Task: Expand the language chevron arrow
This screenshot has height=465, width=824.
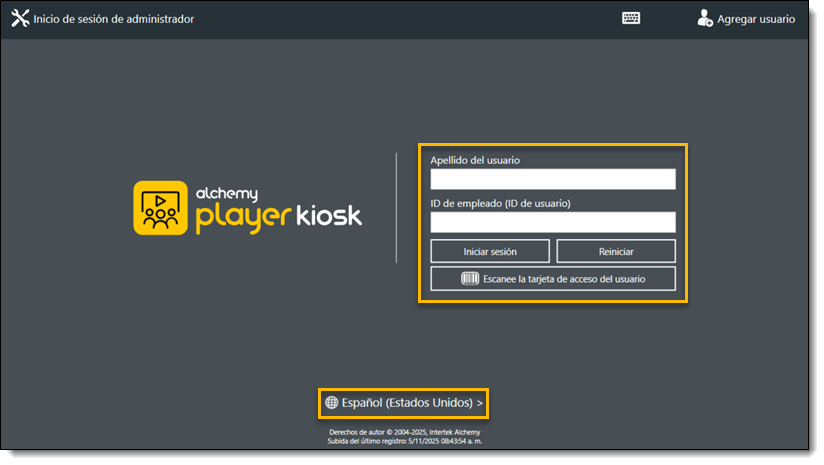Action: [x=480, y=403]
